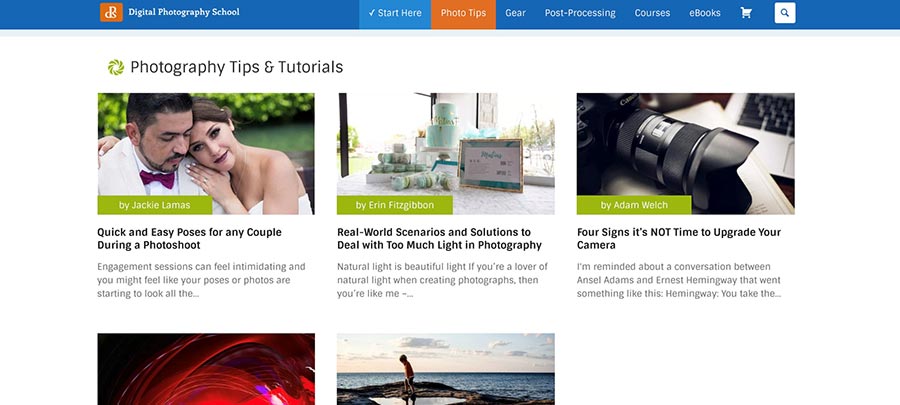
Task: Open the Courses menu item
Action: [652, 13]
